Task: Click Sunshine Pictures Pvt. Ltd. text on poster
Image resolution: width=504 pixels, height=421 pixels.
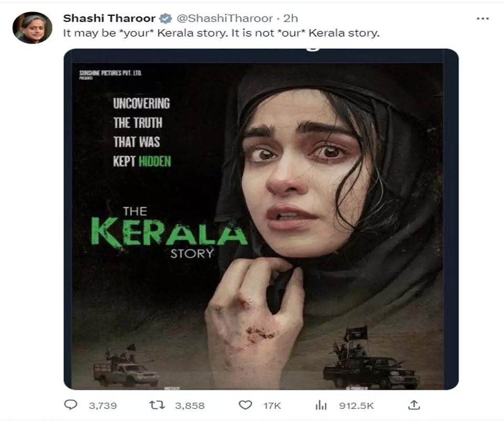Action: coord(110,73)
